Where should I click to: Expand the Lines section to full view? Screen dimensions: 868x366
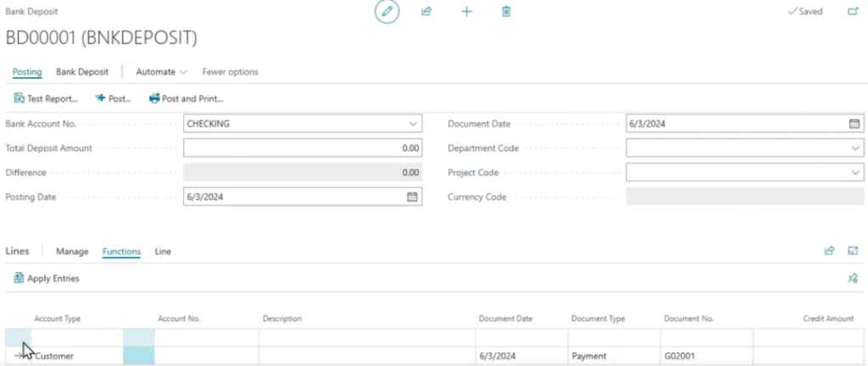[853, 251]
